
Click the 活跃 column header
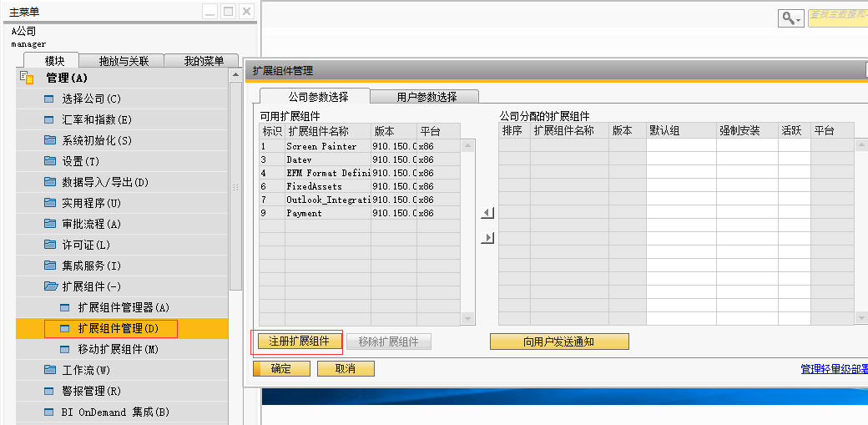pyautogui.click(x=794, y=131)
